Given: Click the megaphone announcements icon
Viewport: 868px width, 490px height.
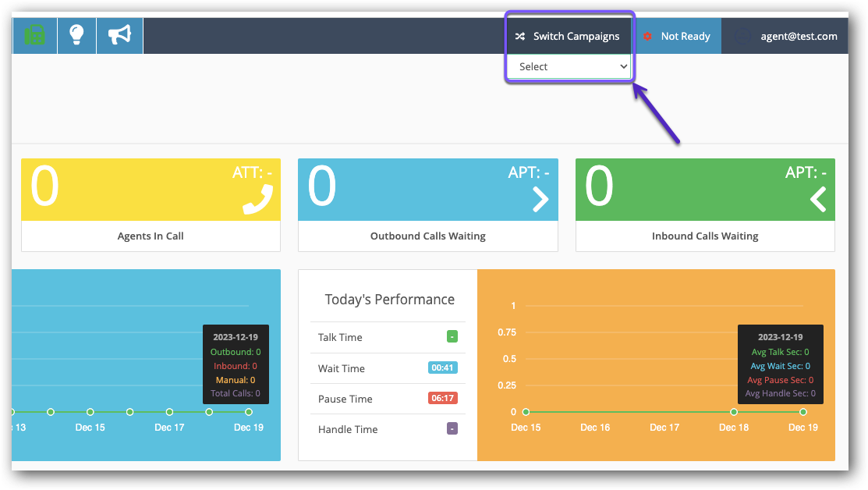Looking at the screenshot, I should (x=119, y=35).
